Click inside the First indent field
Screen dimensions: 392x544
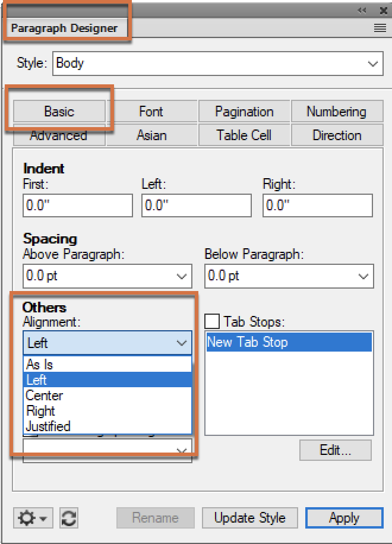click(x=77, y=205)
